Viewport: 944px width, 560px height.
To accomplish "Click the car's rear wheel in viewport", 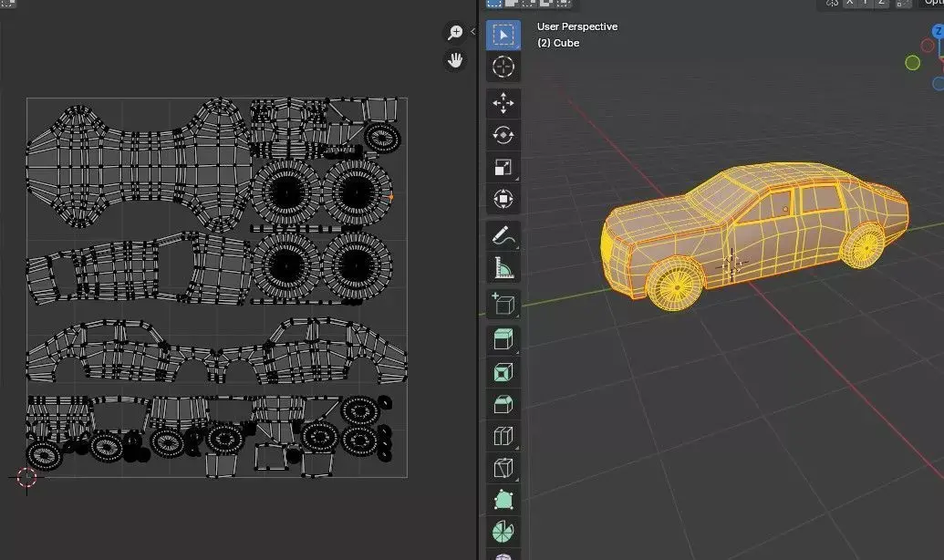I will [x=864, y=245].
